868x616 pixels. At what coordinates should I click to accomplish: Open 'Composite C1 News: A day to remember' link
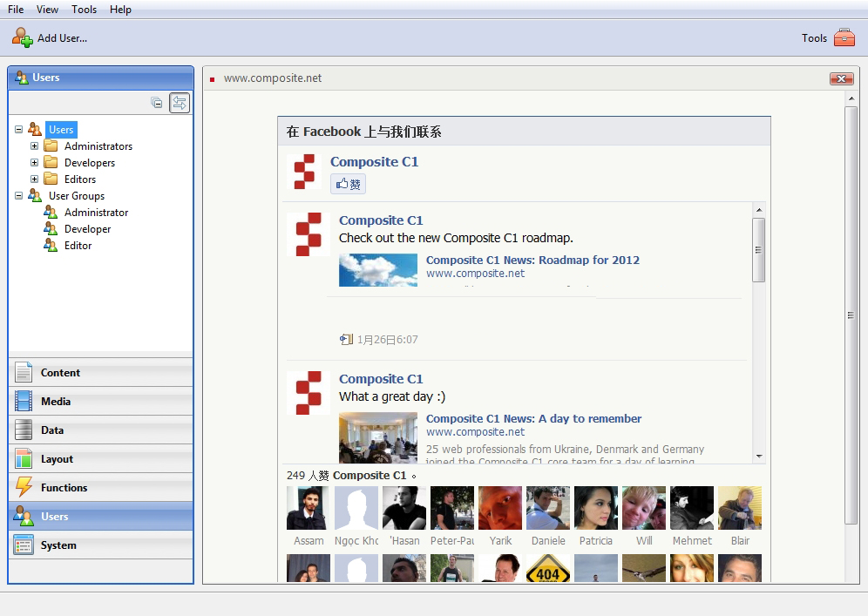[x=533, y=418]
